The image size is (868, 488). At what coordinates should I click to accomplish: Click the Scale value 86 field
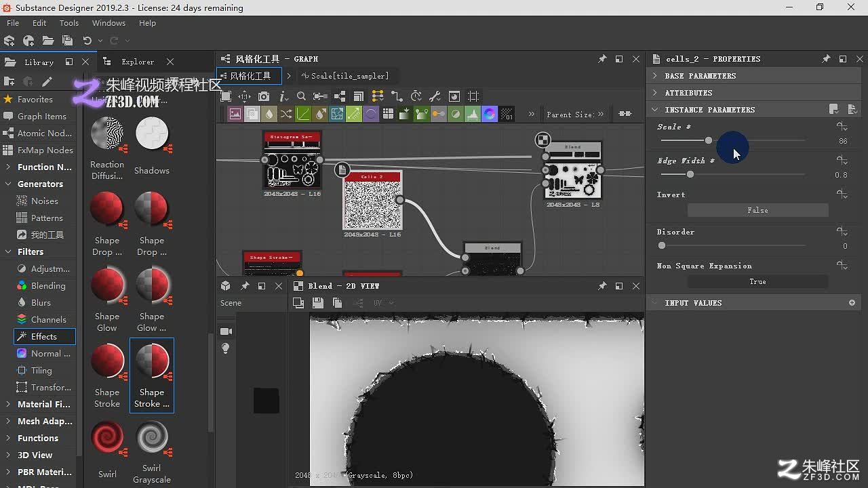pos(843,141)
